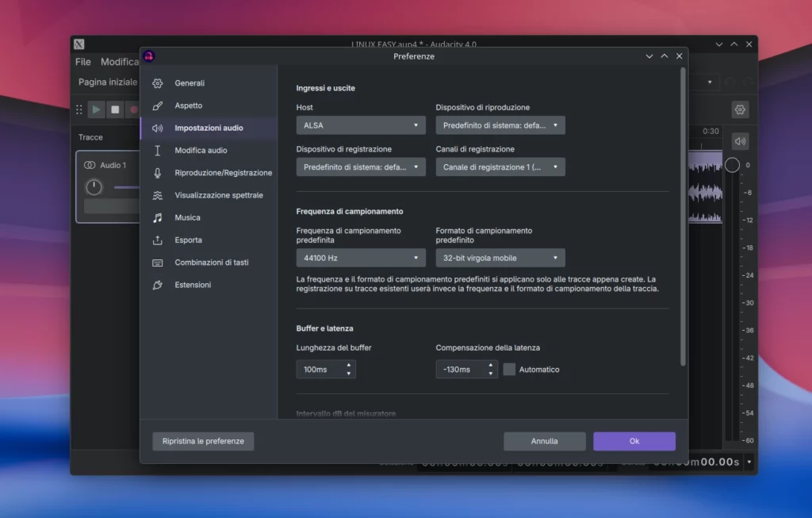The image size is (812, 518).
Task: Click the playback meter slider knob
Action: click(732, 165)
